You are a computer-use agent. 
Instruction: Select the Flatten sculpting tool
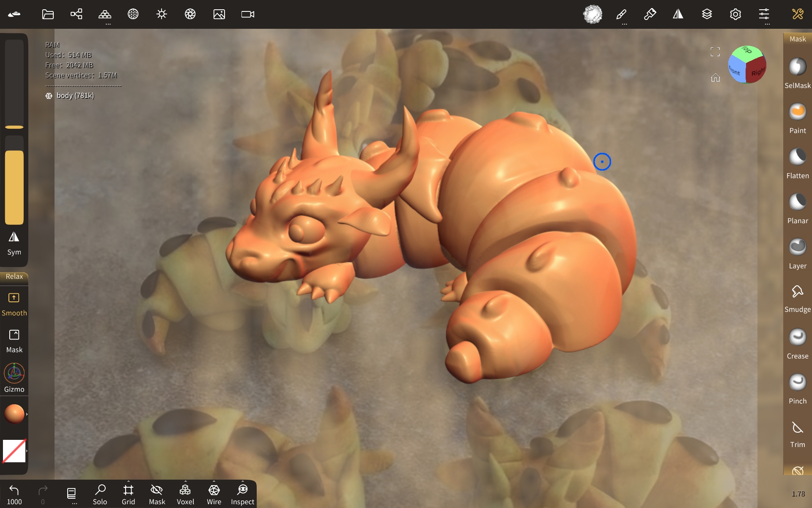[x=797, y=157]
